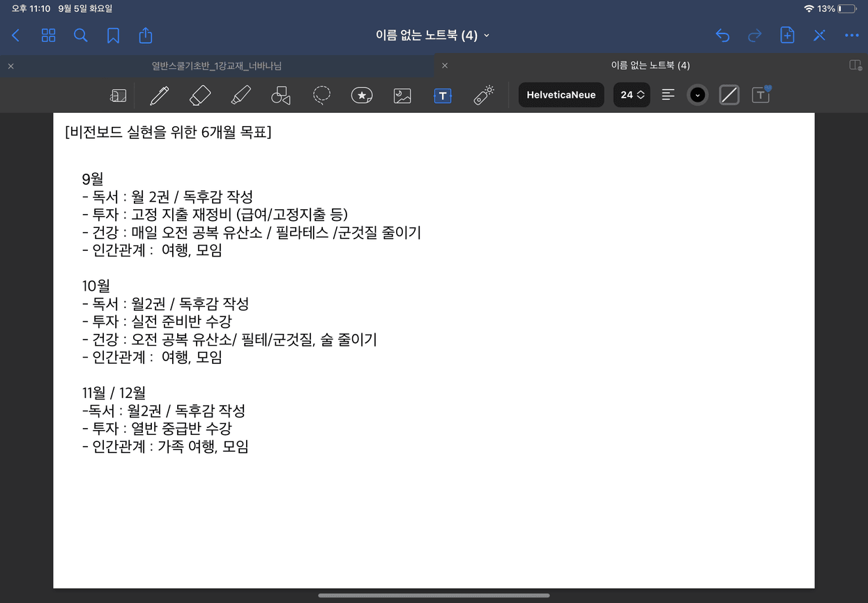Open the search magnifier

[x=81, y=36]
